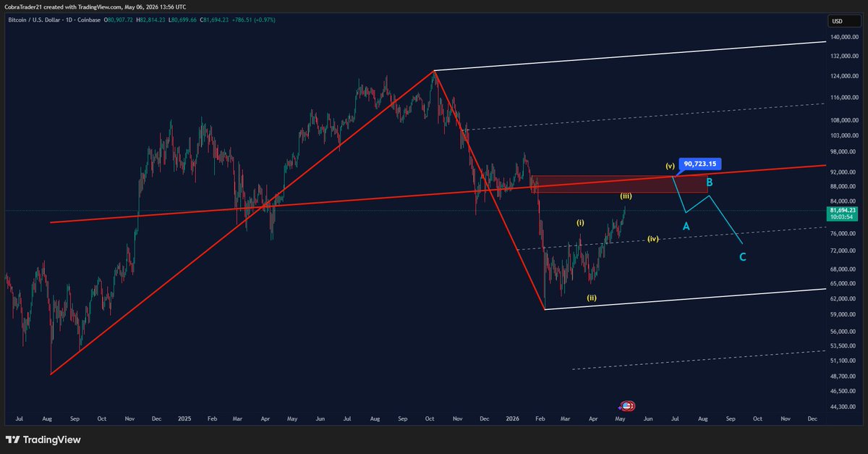
Task: Click the current price label 81,694.23
Action: pos(841,210)
